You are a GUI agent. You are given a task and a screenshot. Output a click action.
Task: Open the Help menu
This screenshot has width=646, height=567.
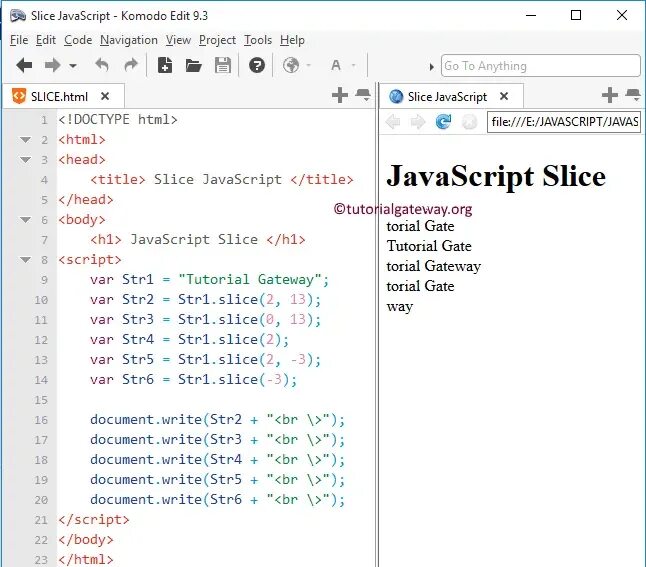(x=292, y=40)
